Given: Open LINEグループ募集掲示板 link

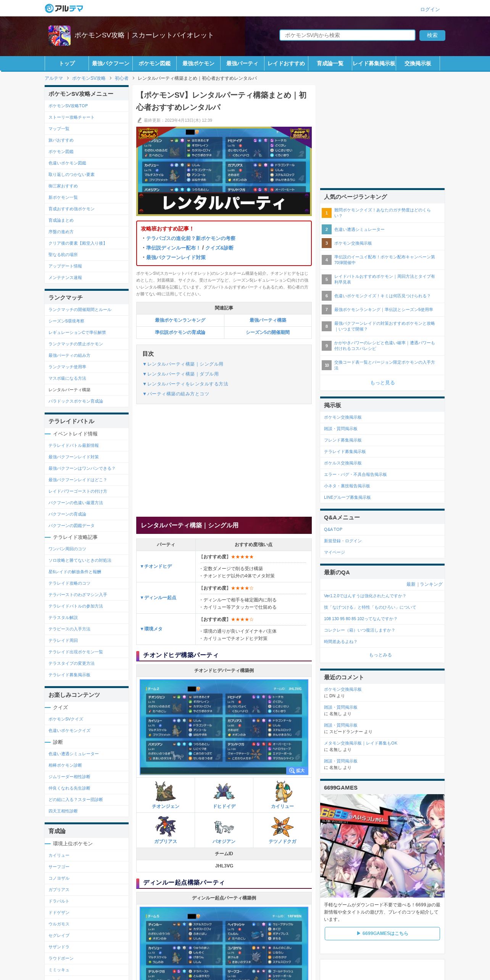Looking at the screenshot, I should [x=347, y=497].
